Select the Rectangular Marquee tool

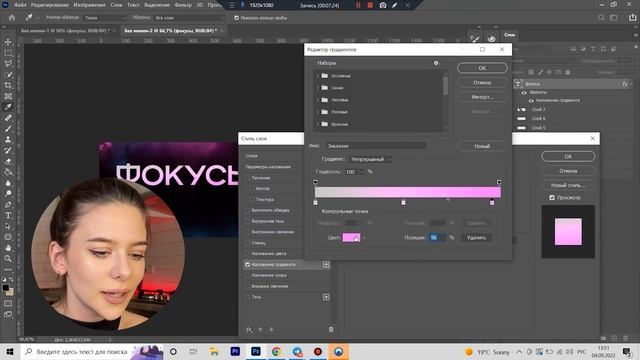(8, 53)
